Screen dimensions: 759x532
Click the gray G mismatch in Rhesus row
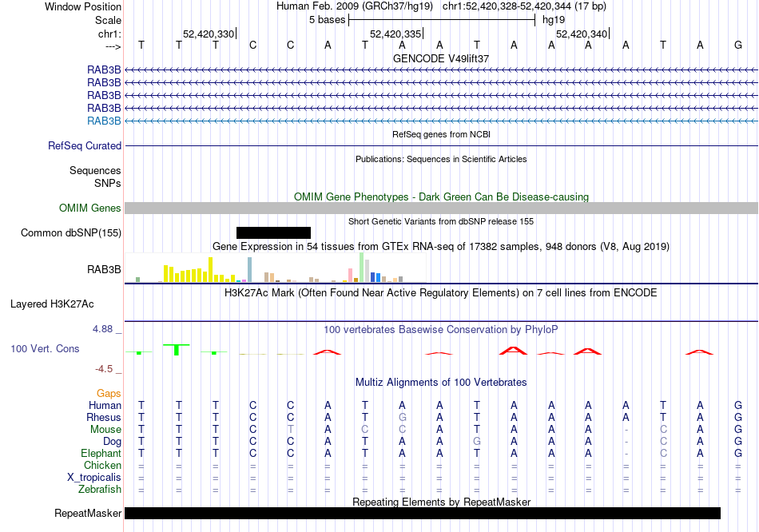click(x=402, y=417)
